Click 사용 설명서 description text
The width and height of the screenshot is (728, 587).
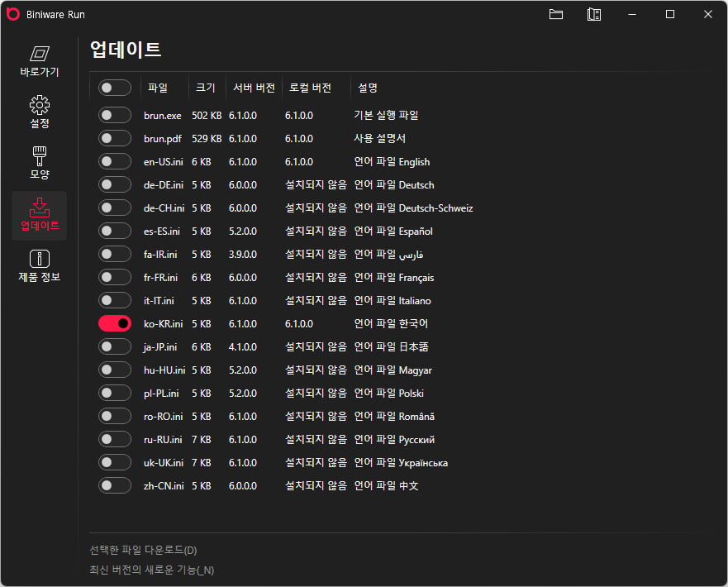coord(380,138)
